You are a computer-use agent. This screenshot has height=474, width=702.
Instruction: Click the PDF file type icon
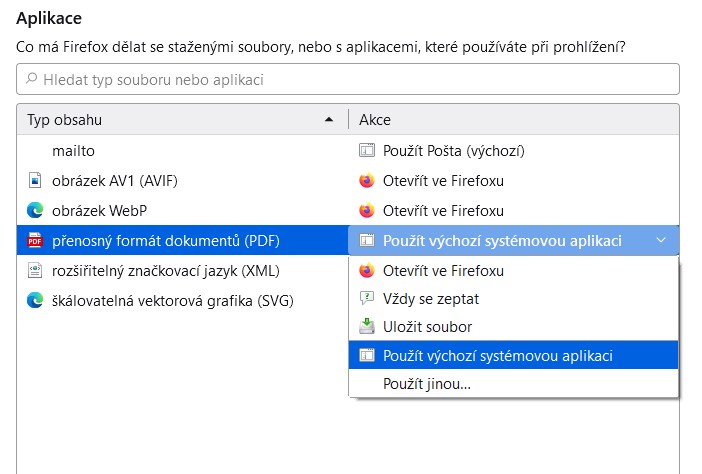point(35,240)
